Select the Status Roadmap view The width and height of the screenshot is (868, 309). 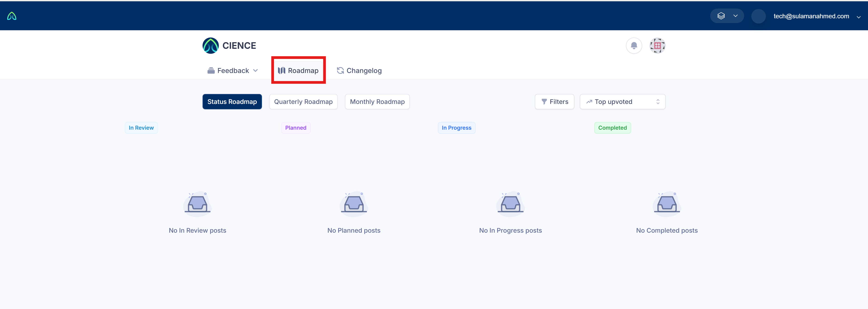(x=232, y=102)
